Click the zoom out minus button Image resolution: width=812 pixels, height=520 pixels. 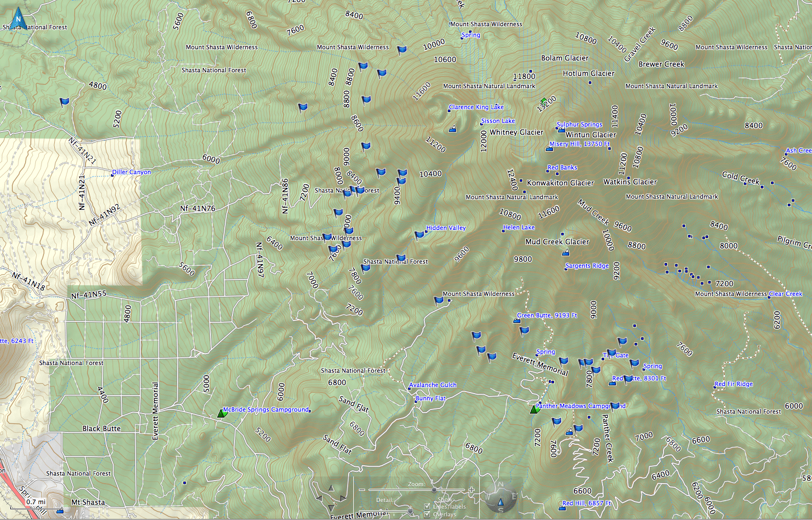pyautogui.click(x=362, y=490)
